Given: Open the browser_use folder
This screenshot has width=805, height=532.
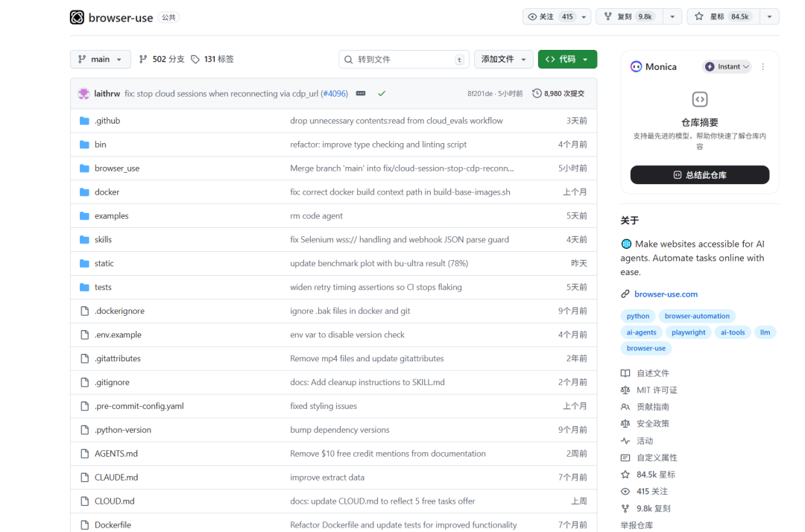Looking at the screenshot, I should tap(117, 168).
